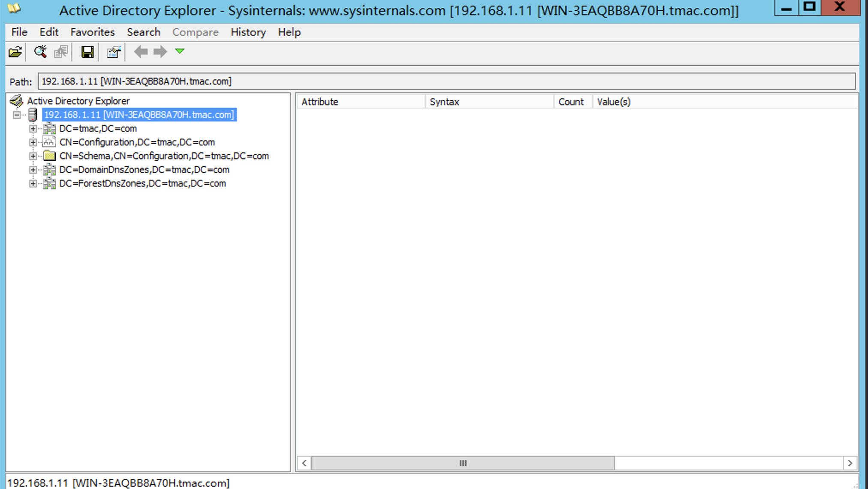
Task: Click the Schema folder icon in tree
Action: pos(49,156)
